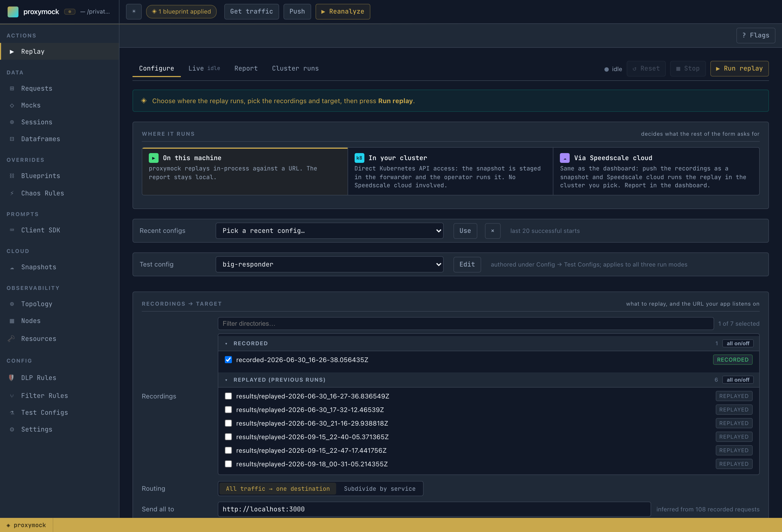Open Blueprints via its sidebar icon
Screen dimensions: 782x532
12,176
